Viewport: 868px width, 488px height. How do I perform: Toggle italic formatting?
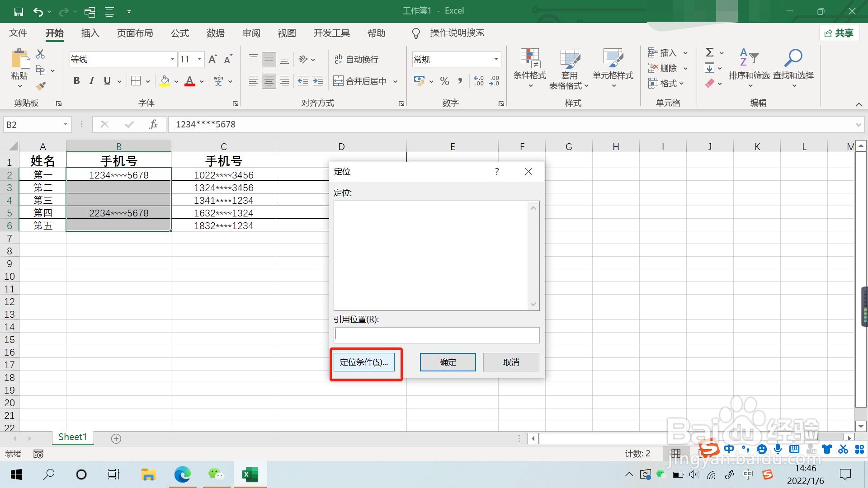pyautogui.click(x=92, y=81)
